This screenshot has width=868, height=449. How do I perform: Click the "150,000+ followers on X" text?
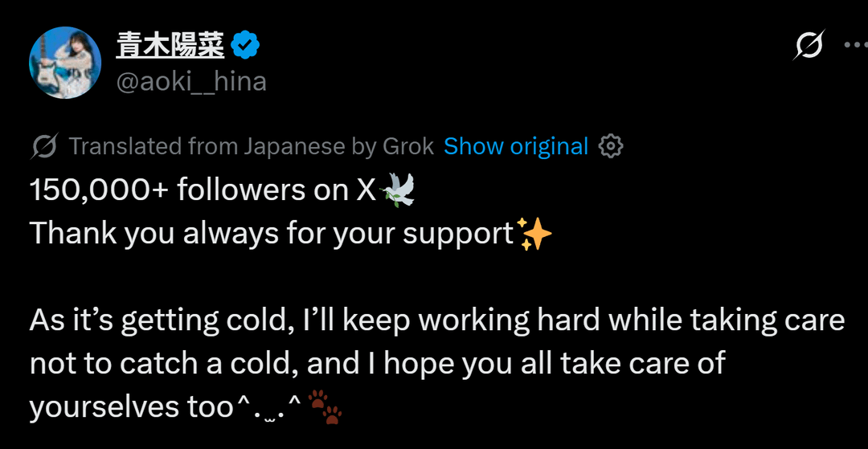coord(203,190)
